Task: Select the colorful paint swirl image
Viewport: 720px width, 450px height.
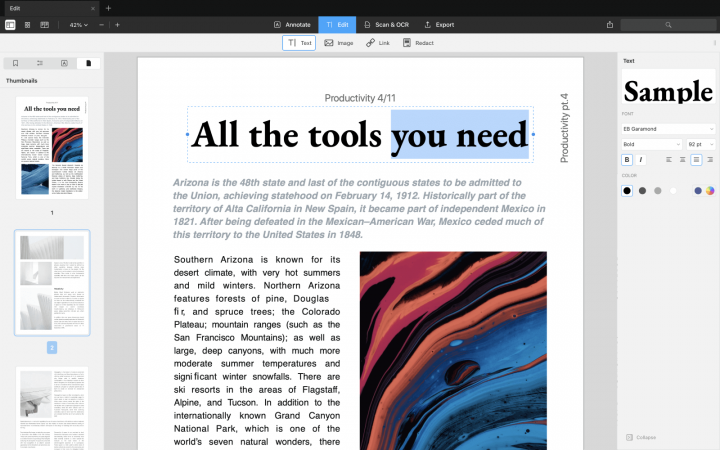Action: click(x=453, y=351)
